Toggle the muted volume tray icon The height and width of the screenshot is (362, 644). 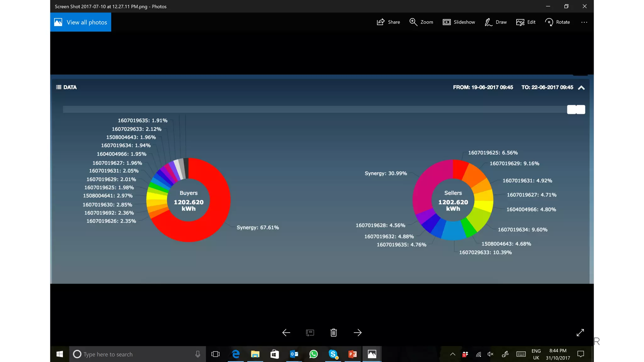pos(491,354)
